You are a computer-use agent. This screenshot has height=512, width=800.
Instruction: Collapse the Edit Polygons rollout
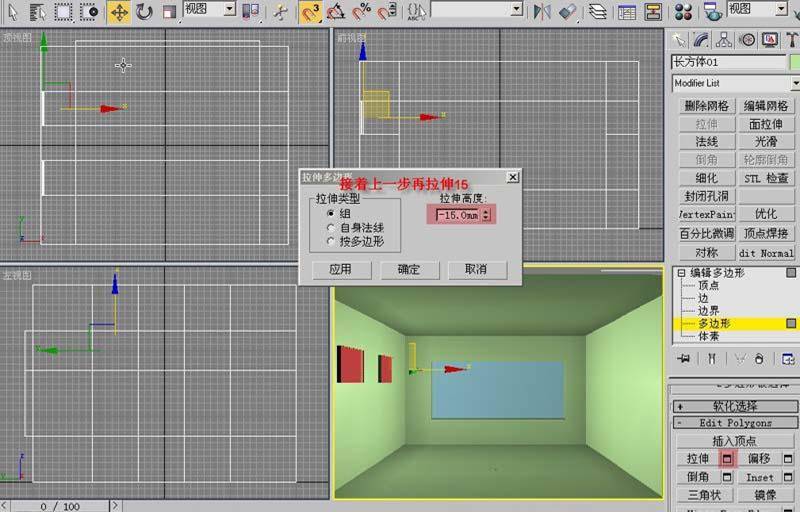[x=735, y=423]
